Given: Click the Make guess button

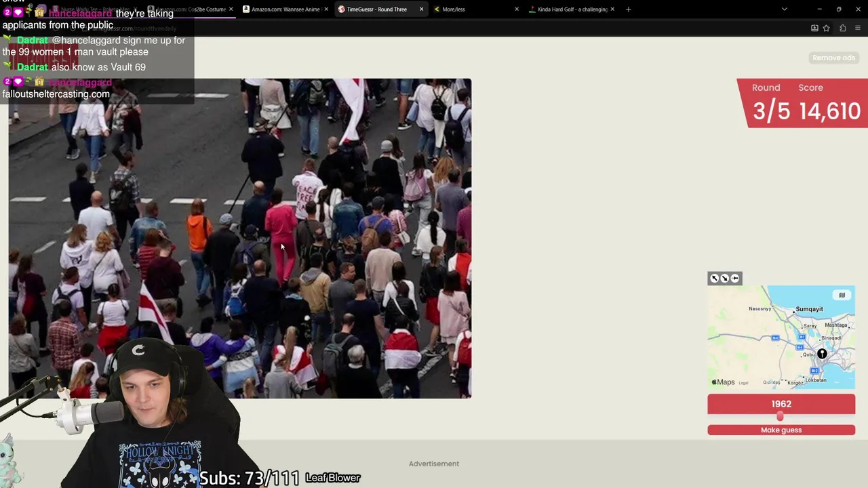Looking at the screenshot, I should click(x=781, y=430).
